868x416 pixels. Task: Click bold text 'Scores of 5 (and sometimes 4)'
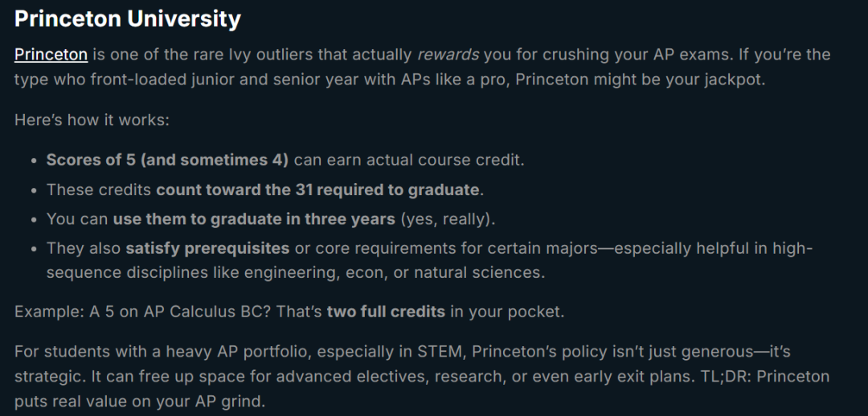click(x=167, y=159)
